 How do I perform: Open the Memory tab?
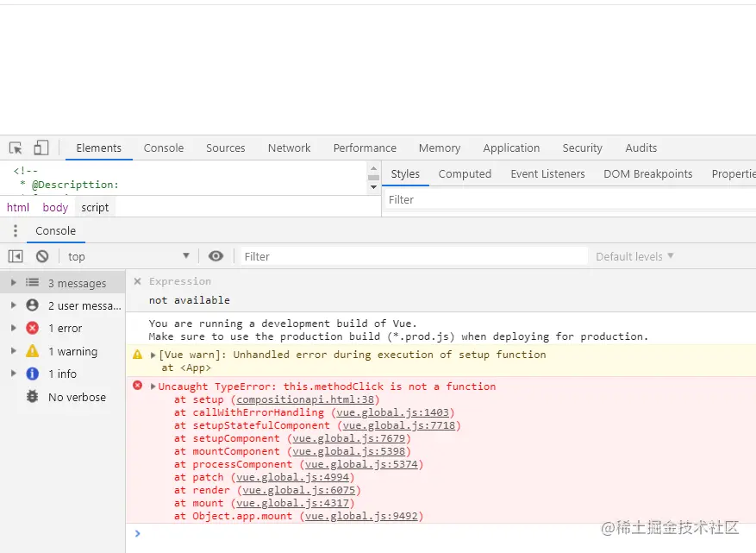click(440, 148)
